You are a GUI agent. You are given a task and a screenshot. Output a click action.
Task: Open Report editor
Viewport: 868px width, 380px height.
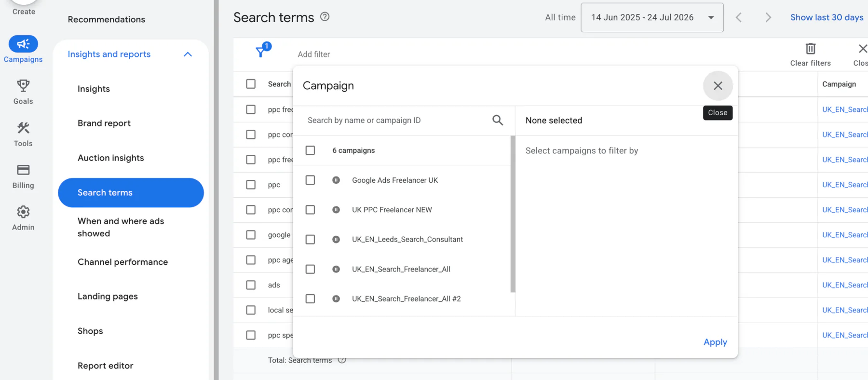105,366
